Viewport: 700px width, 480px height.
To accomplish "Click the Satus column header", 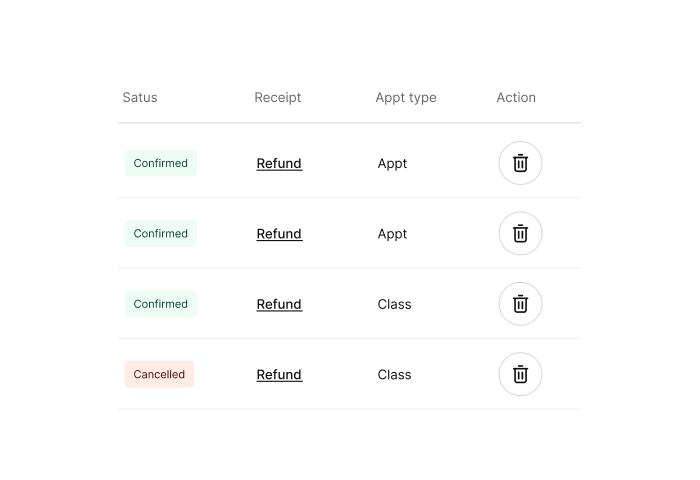I will coord(140,97).
